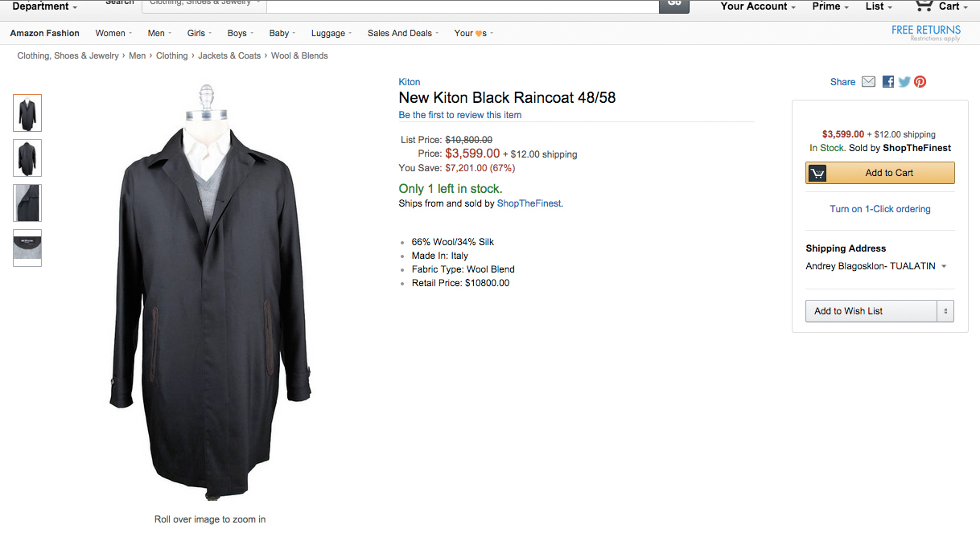980x533 pixels.
Task: Open the shopping cart icon
Action: 924,6
